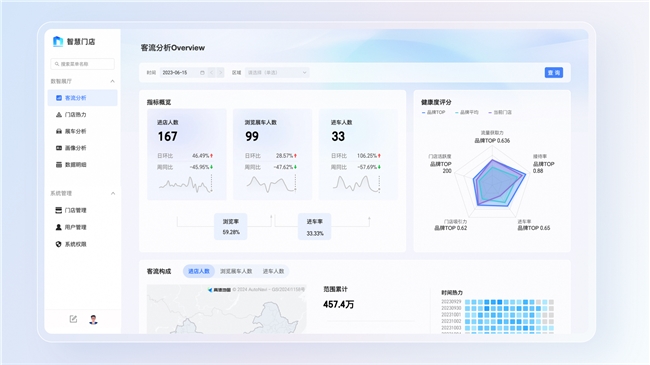
Task: Click the 范围累计 457.4万 value
Action: click(339, 304)
